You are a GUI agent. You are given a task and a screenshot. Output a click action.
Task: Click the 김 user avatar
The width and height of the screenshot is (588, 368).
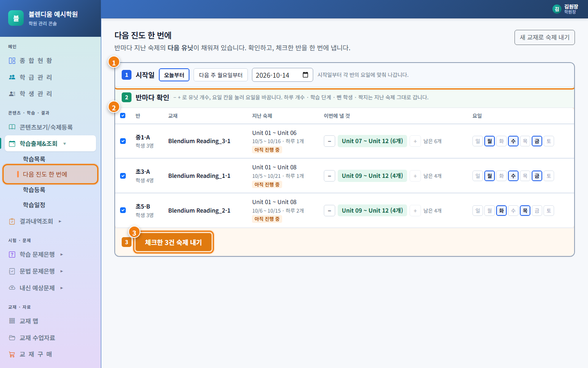(557, 9)
